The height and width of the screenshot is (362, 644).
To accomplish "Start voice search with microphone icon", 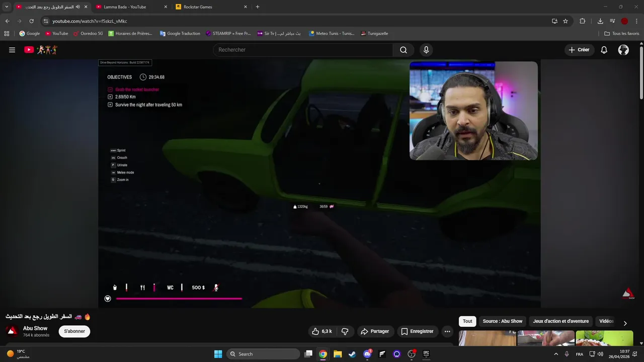I will pyautogui.click(x=426, y=50).
